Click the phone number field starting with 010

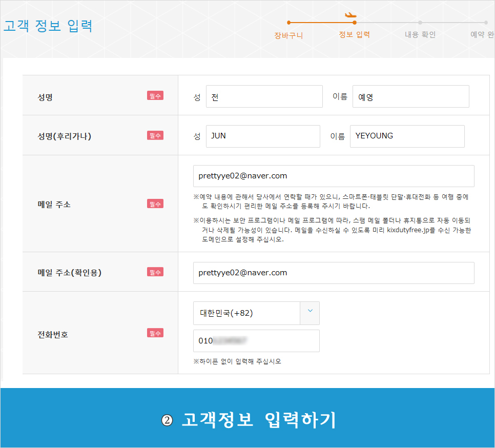click(x=256, y=341)
